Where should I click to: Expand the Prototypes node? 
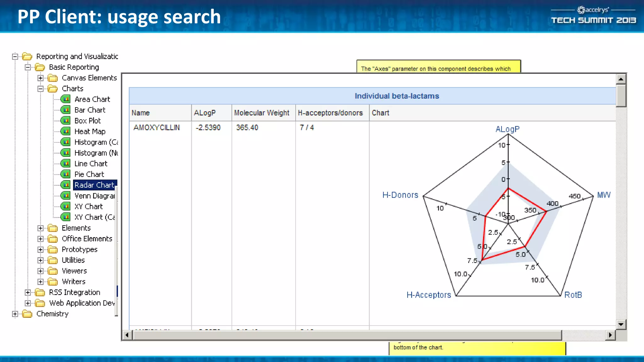[x=41, y=250]
